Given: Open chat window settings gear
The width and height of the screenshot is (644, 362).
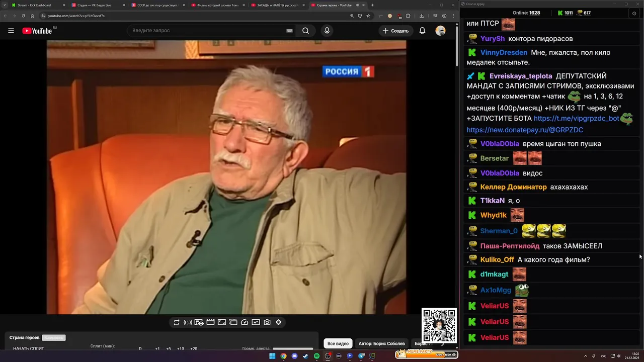Looking at the screenshot, I should (x=634, y=13).
